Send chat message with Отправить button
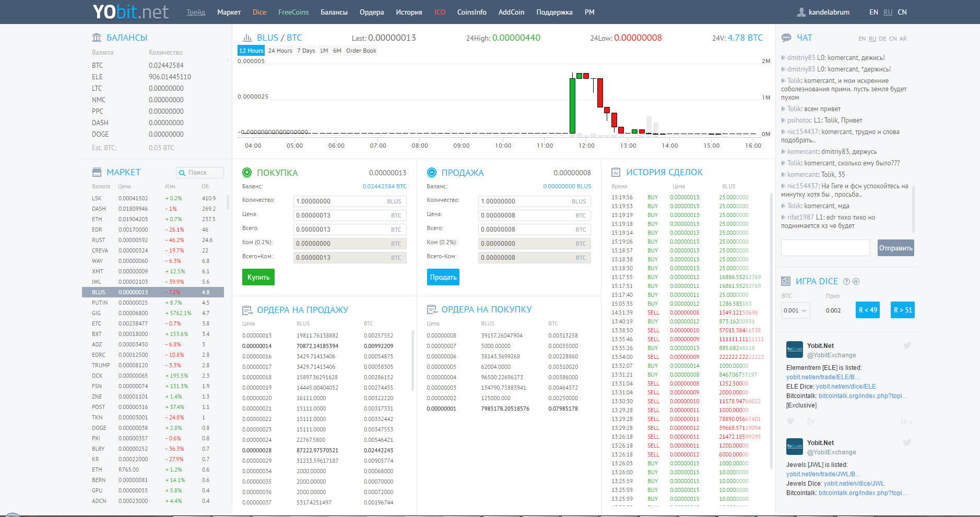 click(x=896, y=248)
